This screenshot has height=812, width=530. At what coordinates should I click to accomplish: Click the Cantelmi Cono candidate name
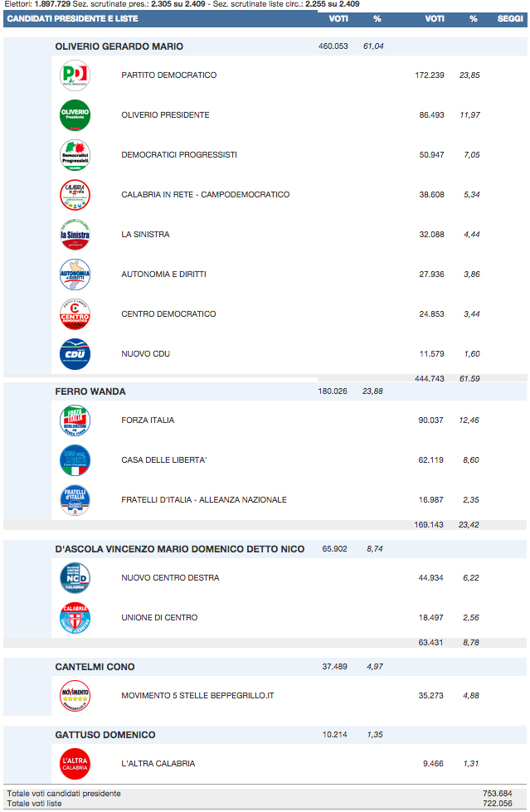point(95,667)
